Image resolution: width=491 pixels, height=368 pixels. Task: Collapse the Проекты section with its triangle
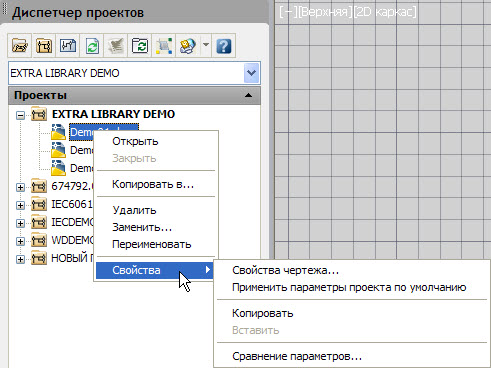[248, 95]
